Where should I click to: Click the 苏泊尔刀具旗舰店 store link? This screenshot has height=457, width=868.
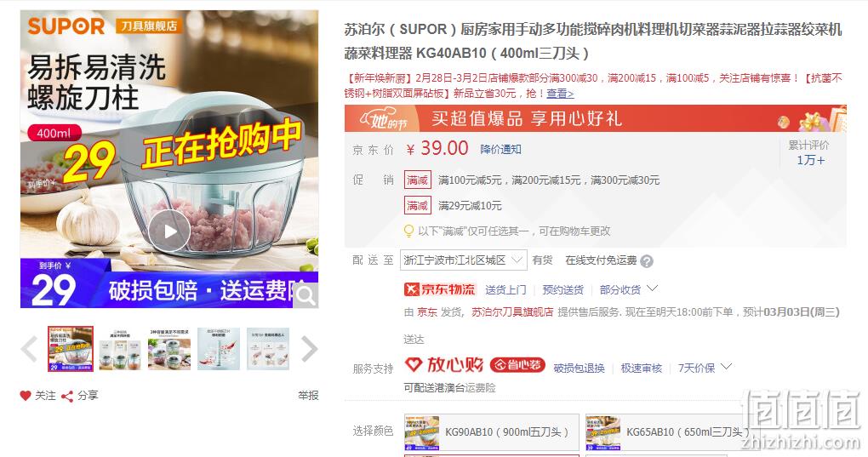click(x=512, y=312)
